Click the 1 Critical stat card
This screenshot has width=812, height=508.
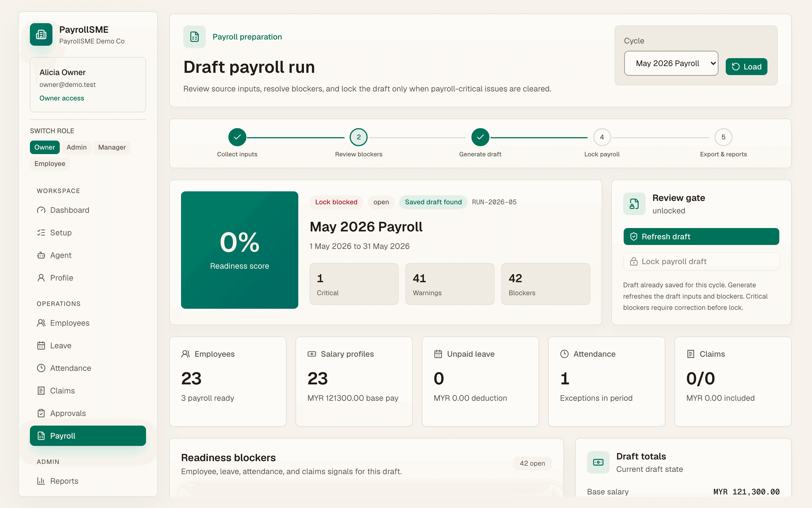(x=354, y=284)
